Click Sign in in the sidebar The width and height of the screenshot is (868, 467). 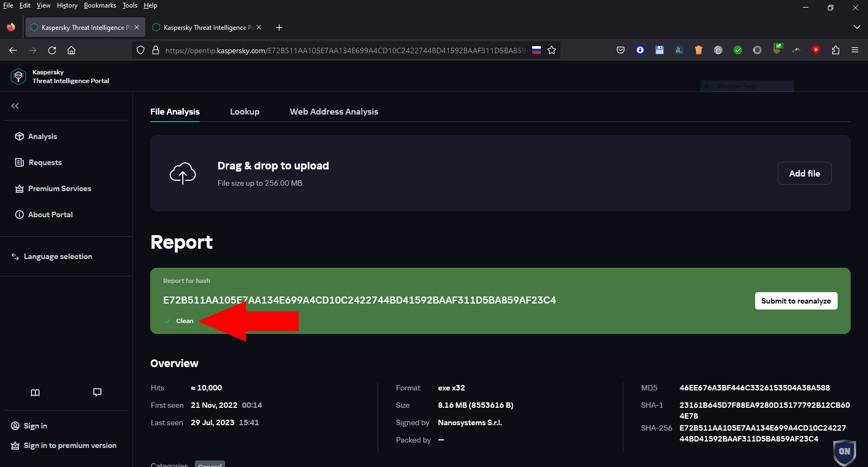tap(29, 426)
